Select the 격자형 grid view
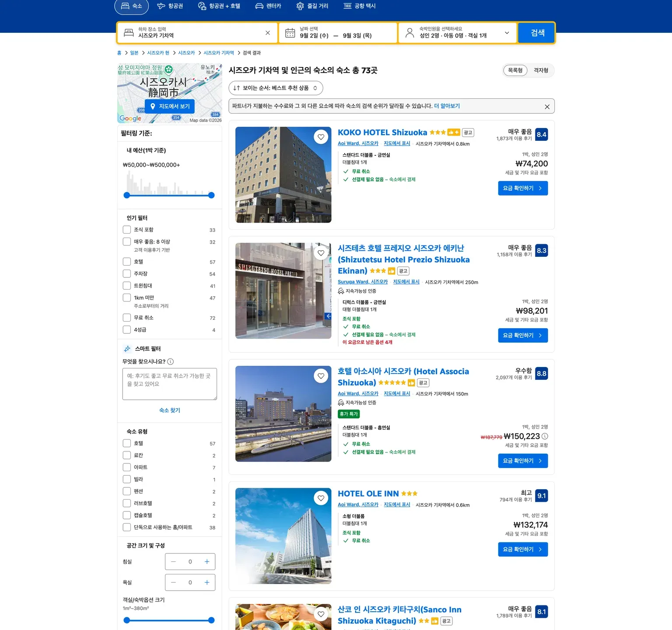The height and width of the screenshot is (630, 672). [x=541, y=70]
